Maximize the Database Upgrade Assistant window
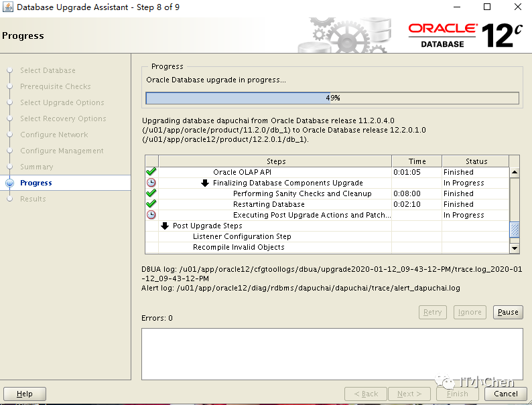This screenshot has width=532, height=405. (x=487, y=7)
